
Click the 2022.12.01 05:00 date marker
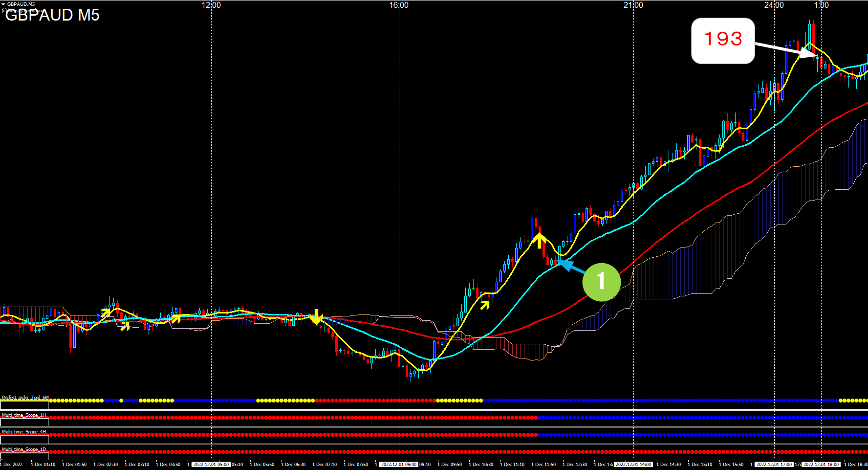click(211, 465)
